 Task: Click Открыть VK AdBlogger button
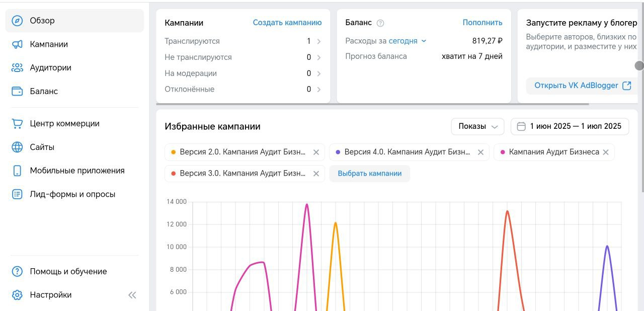pyautogui.click(x=582, y=86)
